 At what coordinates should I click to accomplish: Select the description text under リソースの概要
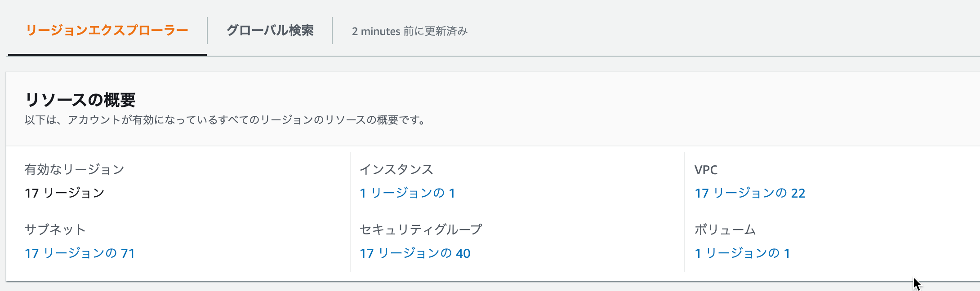(225, 120)
